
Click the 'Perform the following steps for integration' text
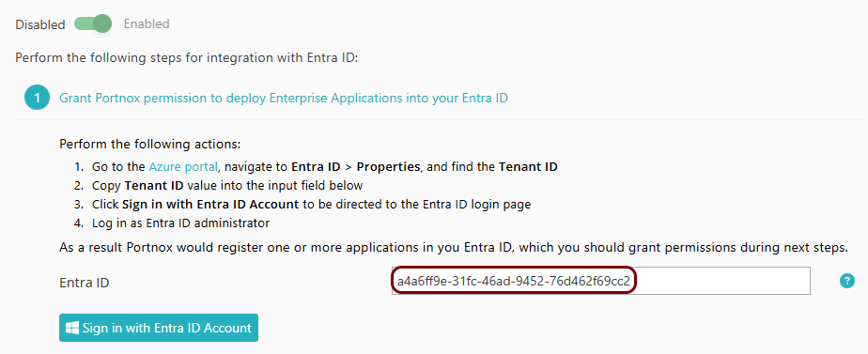coord(187,58)
